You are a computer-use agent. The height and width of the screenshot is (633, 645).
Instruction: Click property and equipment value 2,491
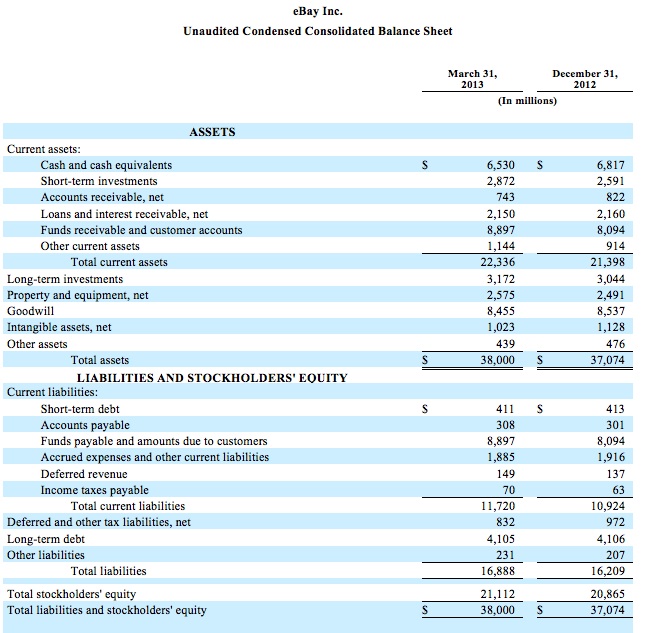point(611,295)
